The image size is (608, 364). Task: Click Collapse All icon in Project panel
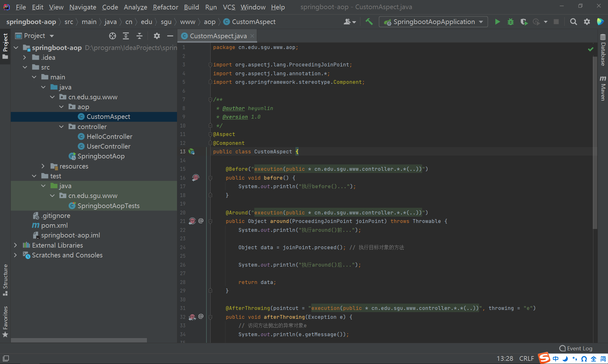click(139, 36)
